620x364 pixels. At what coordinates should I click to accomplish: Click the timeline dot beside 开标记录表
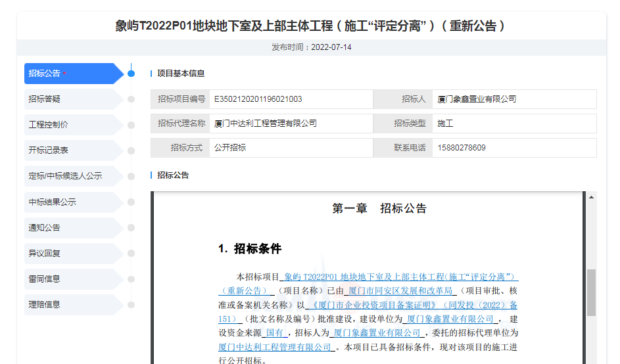click(131, 150)
